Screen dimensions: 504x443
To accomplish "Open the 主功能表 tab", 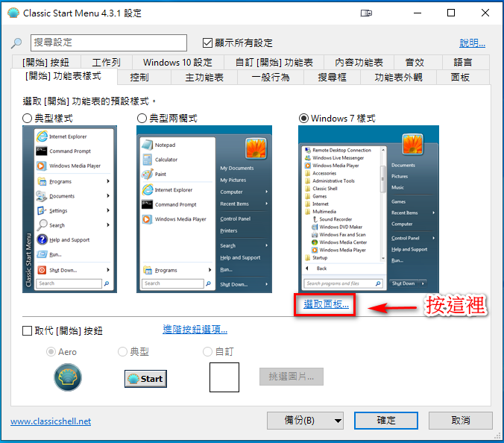I will 204,78.
